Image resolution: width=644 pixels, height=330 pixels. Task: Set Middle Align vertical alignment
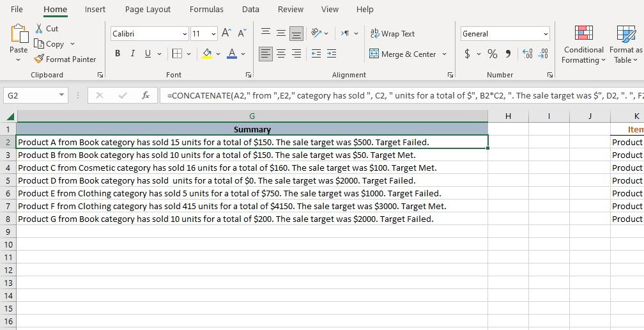click(281, 33)
